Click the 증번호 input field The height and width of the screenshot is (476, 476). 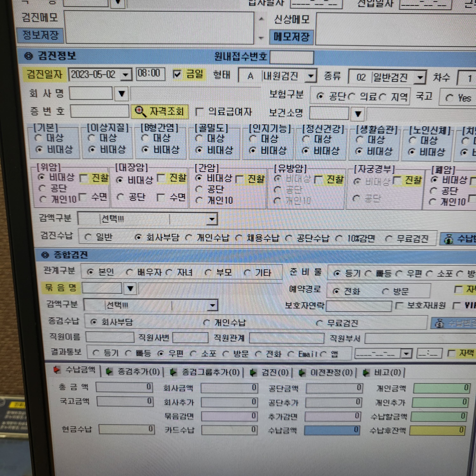(x=100, y=112)
